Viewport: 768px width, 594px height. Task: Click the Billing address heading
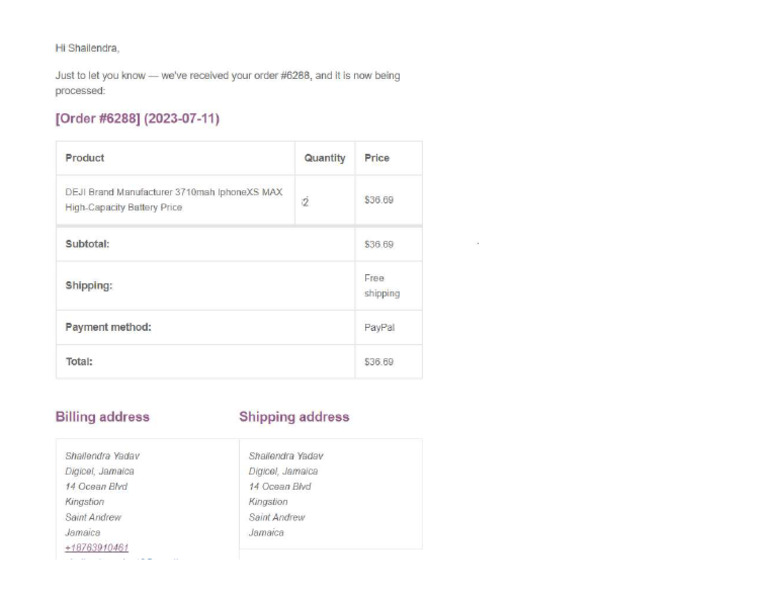tap(102, 417)
